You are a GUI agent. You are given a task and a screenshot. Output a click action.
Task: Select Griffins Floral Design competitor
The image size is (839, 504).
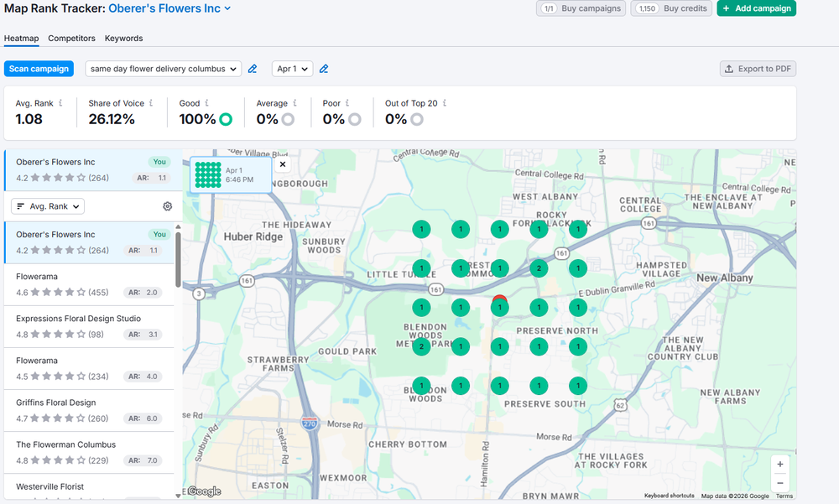[90, 411]
